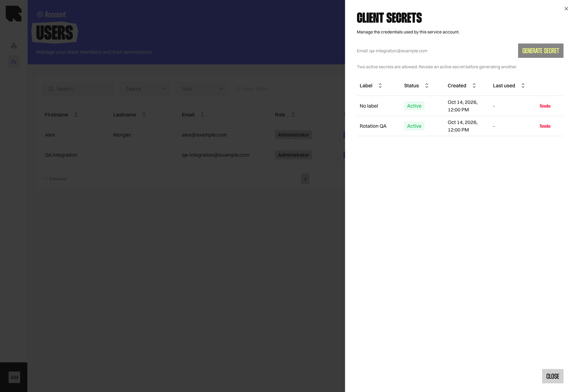Open the AM avatar menu
575x392 pixels.
pyautogui.click(x=14, y=377)
